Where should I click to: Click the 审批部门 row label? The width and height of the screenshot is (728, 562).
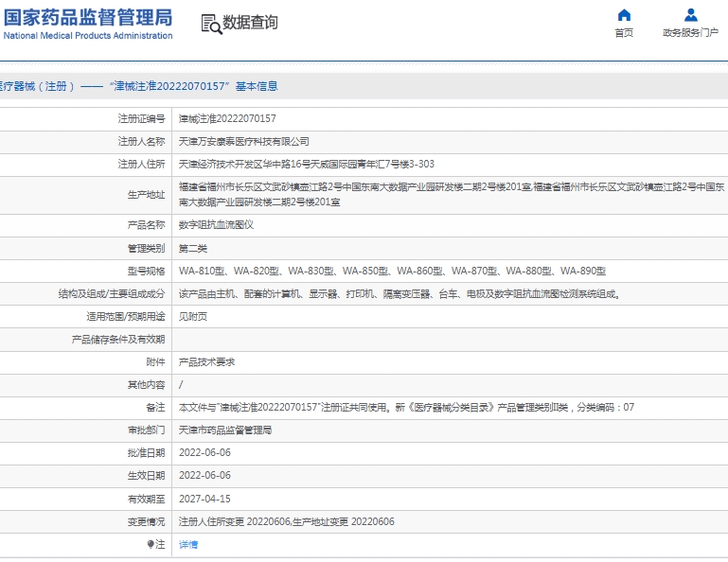tap(146, 430)
